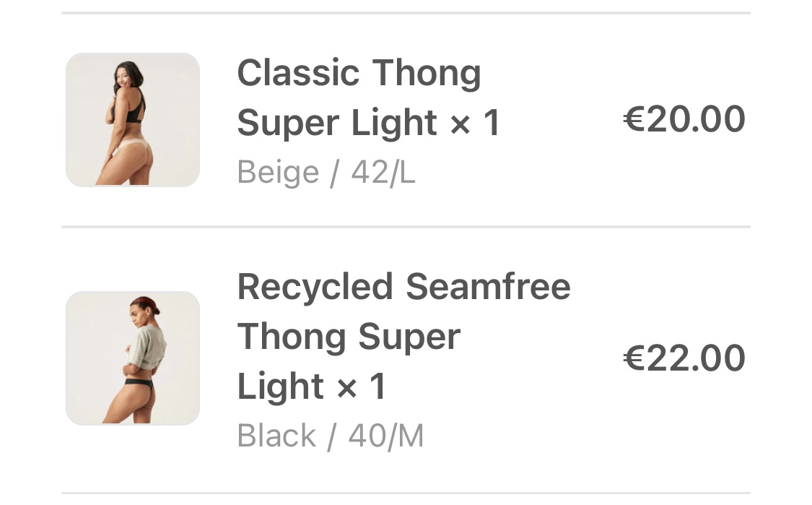Image resolution: width=812 pixels, height=505 pixels.
Task: Click the Recycled Seamfree Thong Super Light title
Action: [404, 336]
